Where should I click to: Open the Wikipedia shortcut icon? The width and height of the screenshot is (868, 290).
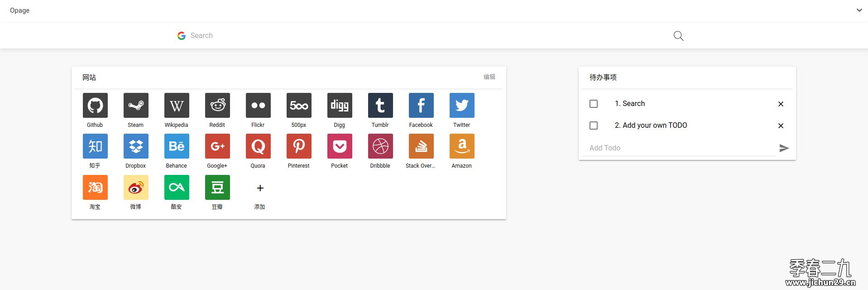(x=177, y=105)
